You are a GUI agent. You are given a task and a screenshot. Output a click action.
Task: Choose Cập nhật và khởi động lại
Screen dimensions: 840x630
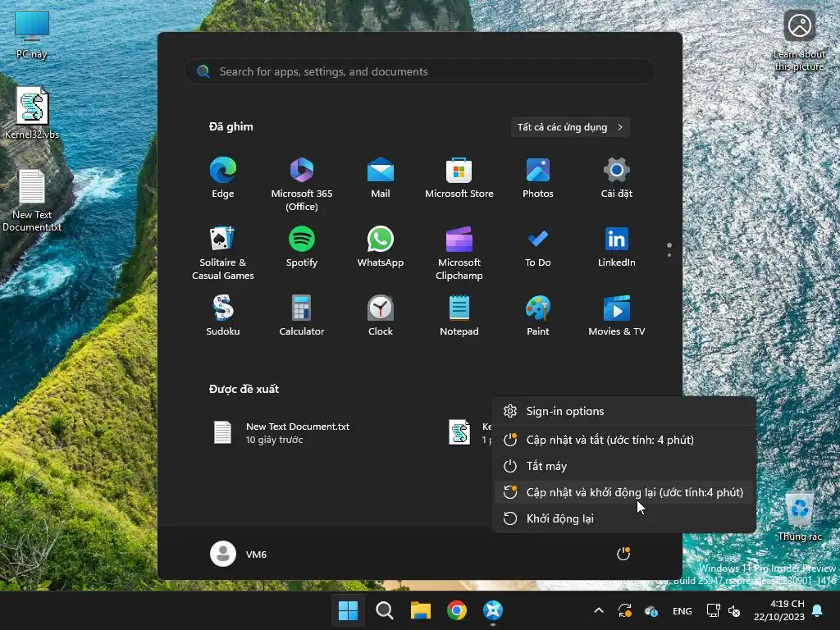pos(623,492)
